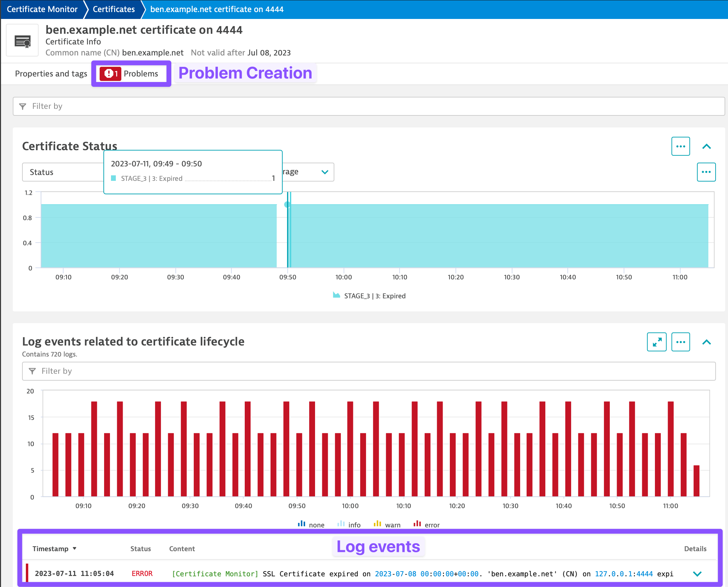Click the filter funnel icon in the log search bar

[32, 371]
